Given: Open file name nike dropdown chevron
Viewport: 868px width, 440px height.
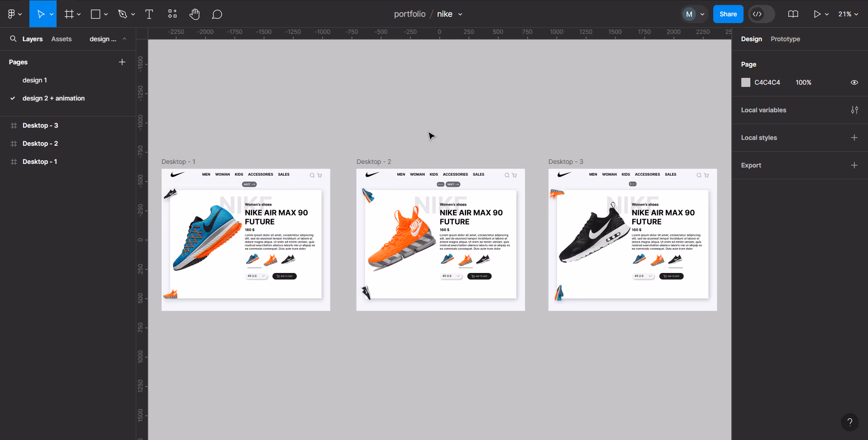Looking at the screenshot, I should click(x=460, y=14).
